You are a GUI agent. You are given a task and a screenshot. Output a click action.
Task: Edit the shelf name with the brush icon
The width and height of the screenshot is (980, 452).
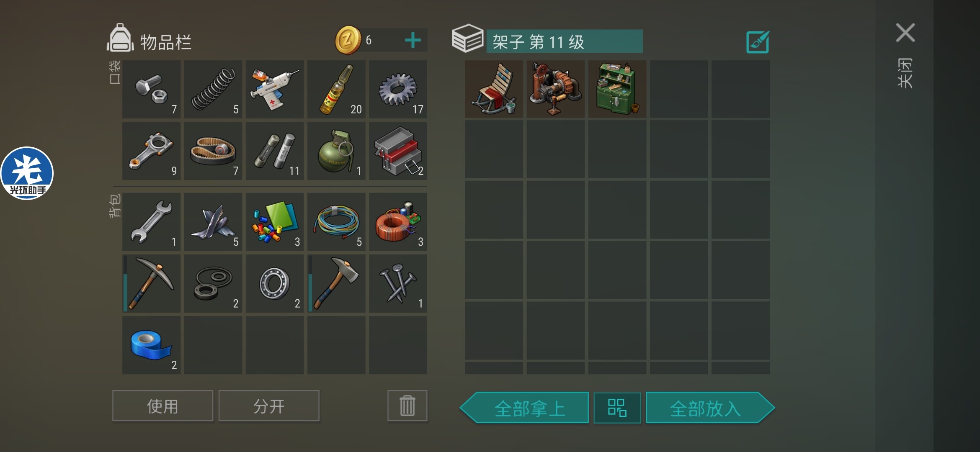click(x=758, y=41)
